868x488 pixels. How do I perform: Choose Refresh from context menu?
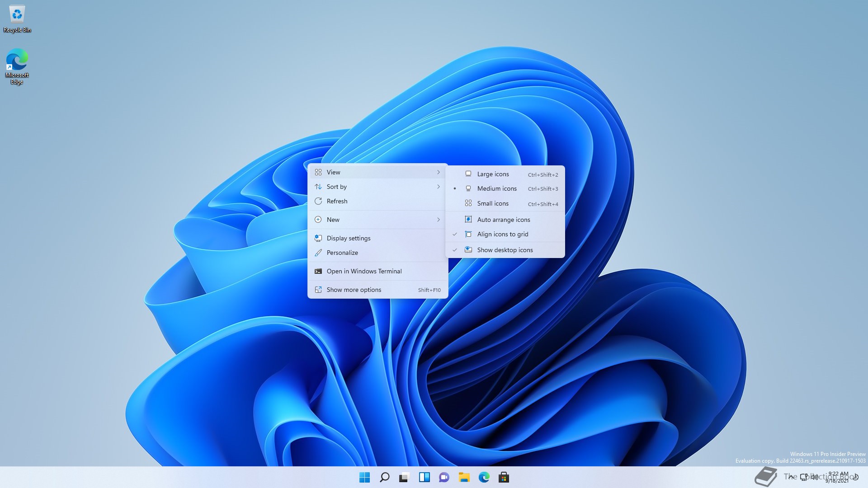coord(337,201)
